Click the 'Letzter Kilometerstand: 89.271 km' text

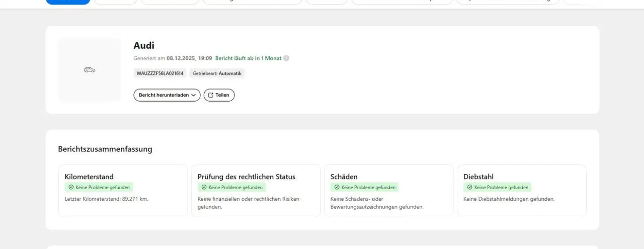(106, 199)
